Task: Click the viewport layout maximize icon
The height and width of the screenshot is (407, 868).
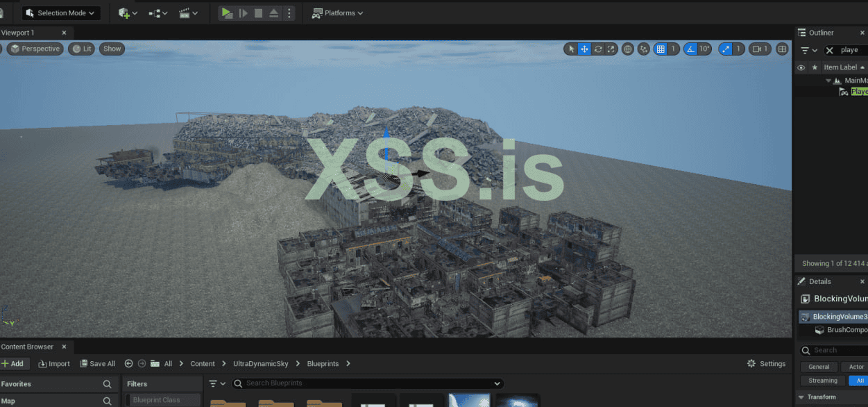Action: [x=782, y=49]
